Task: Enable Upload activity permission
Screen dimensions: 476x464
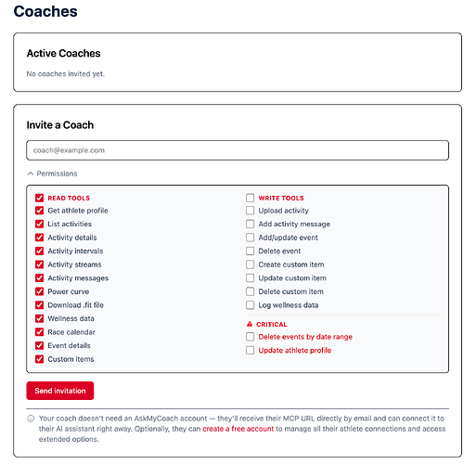Action: (251, 211)
